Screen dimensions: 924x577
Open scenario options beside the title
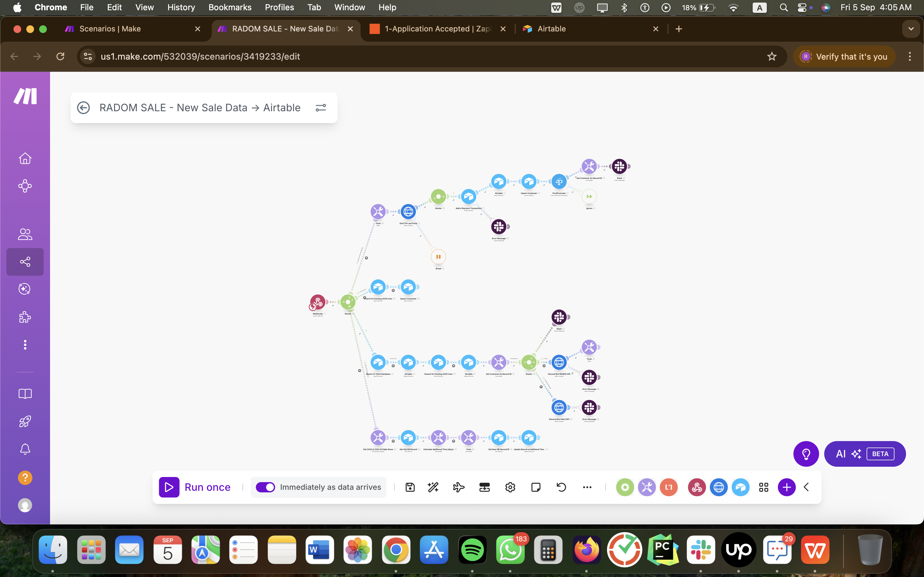point(321,108)
